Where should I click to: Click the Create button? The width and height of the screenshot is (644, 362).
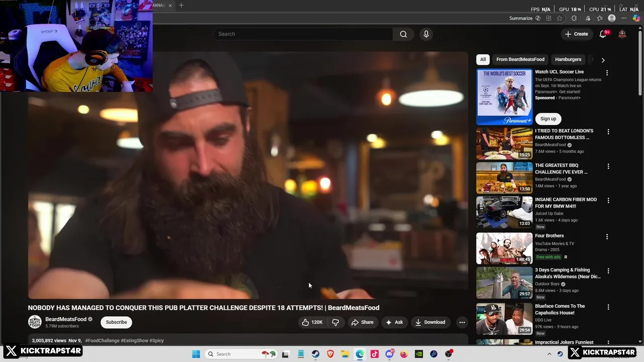[576, 34]
